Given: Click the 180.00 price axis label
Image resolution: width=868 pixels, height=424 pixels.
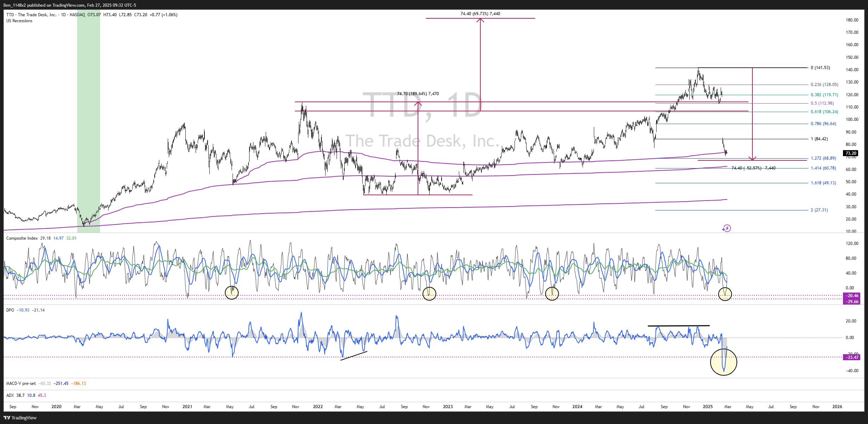Looking at the screenshot, I should (852, 20).
